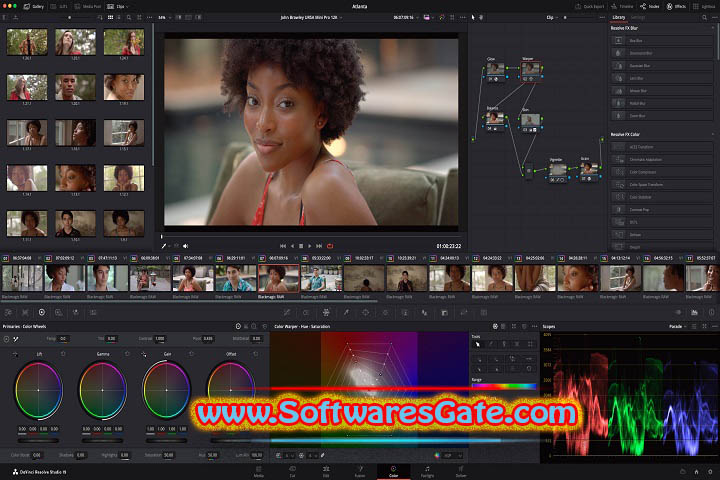Open the timeline name dropdown
The height and width of the screenshot is (480, 720).
311,17
